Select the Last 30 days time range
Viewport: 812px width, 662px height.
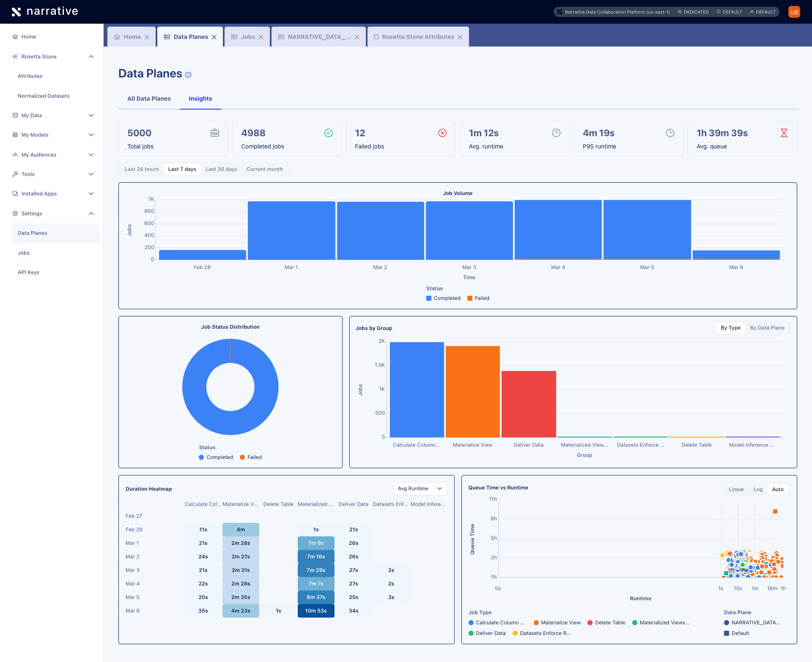coord(221,169)
